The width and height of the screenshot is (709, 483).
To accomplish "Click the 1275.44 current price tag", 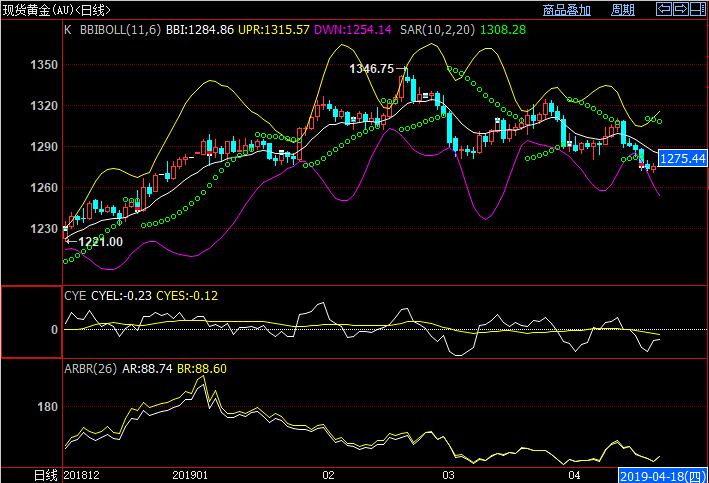I will (682, 159).
